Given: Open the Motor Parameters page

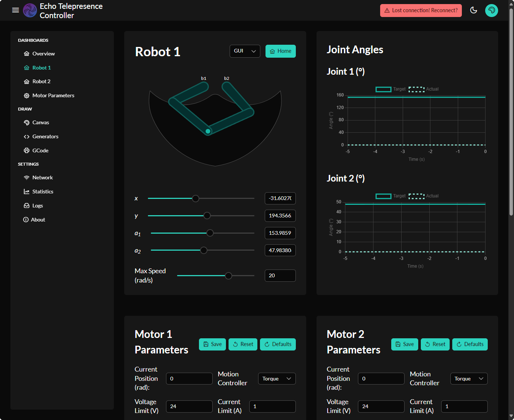Looking at the screenshot, I should click(53, 96).
